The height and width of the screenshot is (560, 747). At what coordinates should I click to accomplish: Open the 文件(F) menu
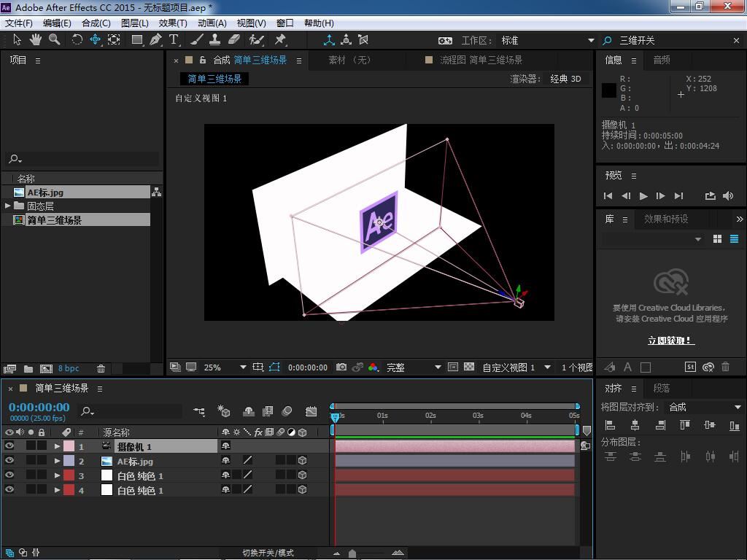coord(19,23)
